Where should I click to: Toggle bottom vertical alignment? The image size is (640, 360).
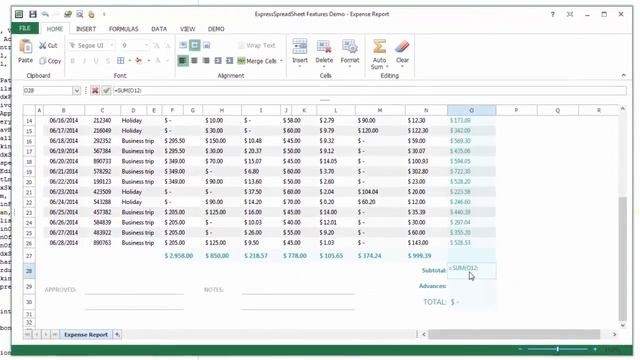click(207, 45)
